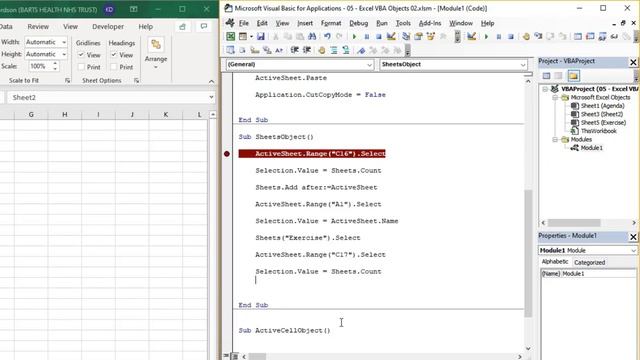Select the Categorized properties tab
Viewport: 640px width, 360px height.
[589, 262]
